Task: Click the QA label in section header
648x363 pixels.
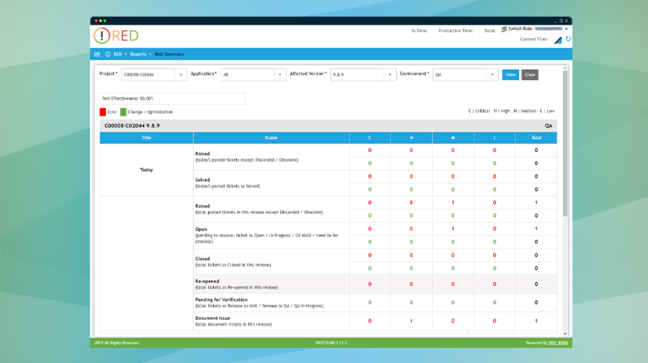Action: 548,126
